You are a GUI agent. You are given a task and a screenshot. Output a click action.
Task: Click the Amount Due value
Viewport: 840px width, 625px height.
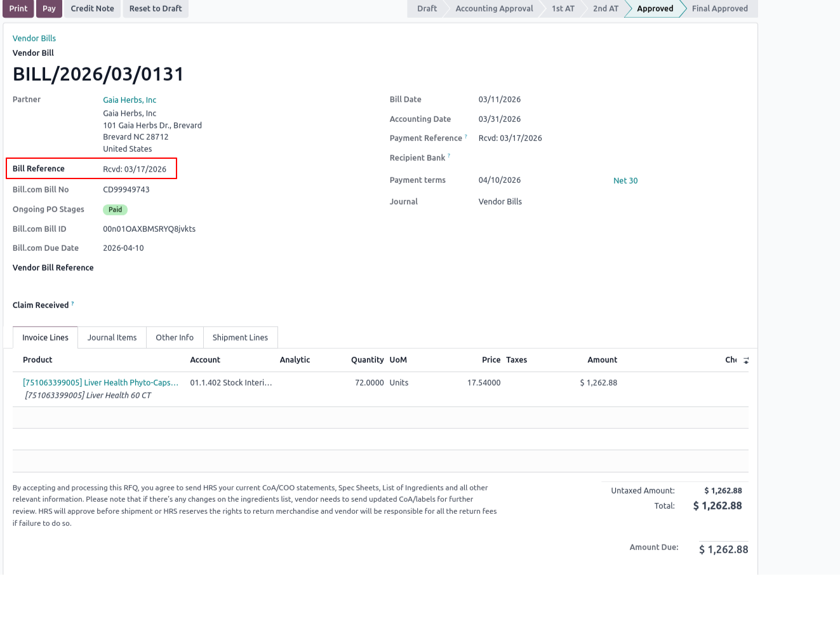point(724,549)
